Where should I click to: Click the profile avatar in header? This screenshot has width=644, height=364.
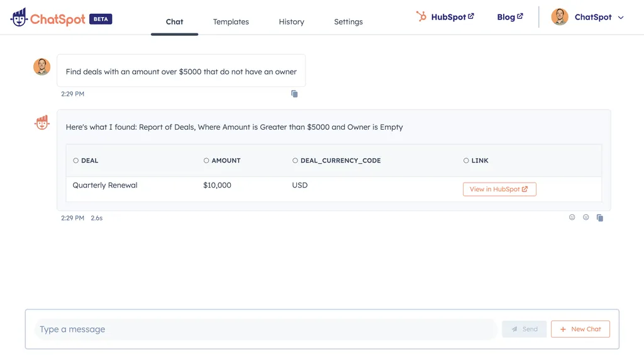click(559, 17)
